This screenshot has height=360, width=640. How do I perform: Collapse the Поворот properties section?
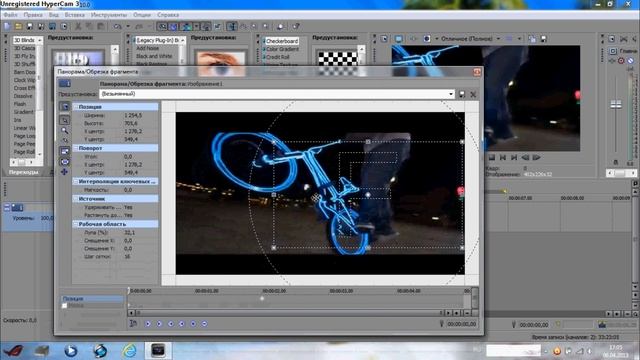coord(76,148)
